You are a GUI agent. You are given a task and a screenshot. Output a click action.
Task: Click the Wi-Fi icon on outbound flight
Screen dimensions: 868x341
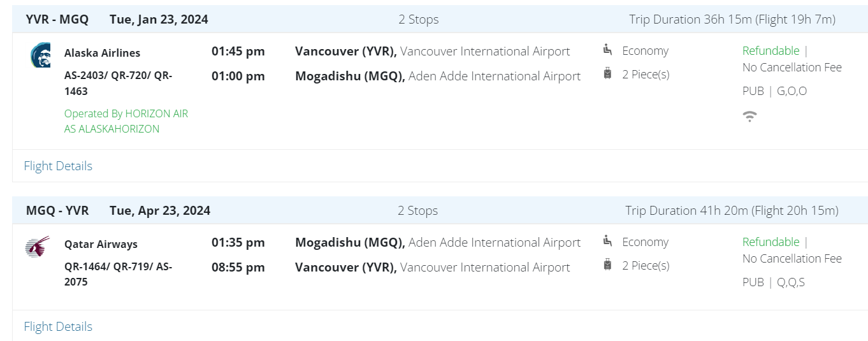[x=750, y=116]
